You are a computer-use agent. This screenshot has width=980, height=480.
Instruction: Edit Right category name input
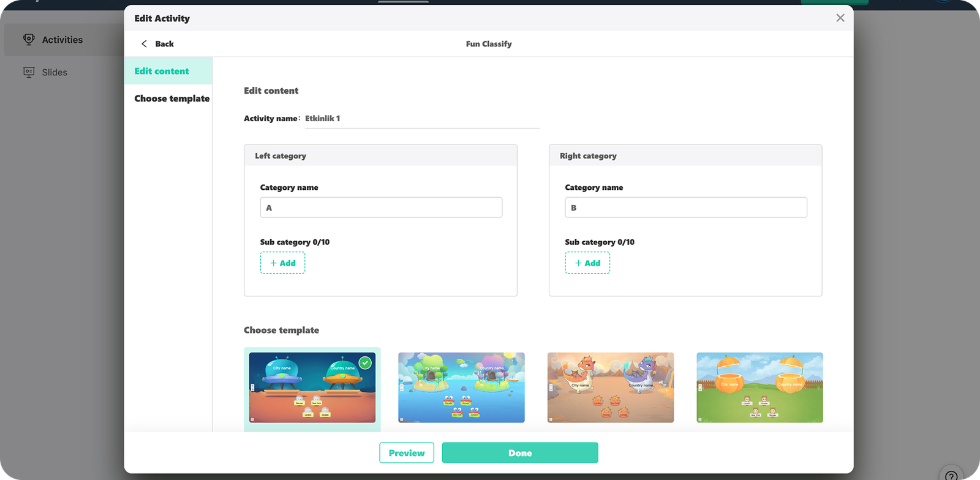[685, 208]
